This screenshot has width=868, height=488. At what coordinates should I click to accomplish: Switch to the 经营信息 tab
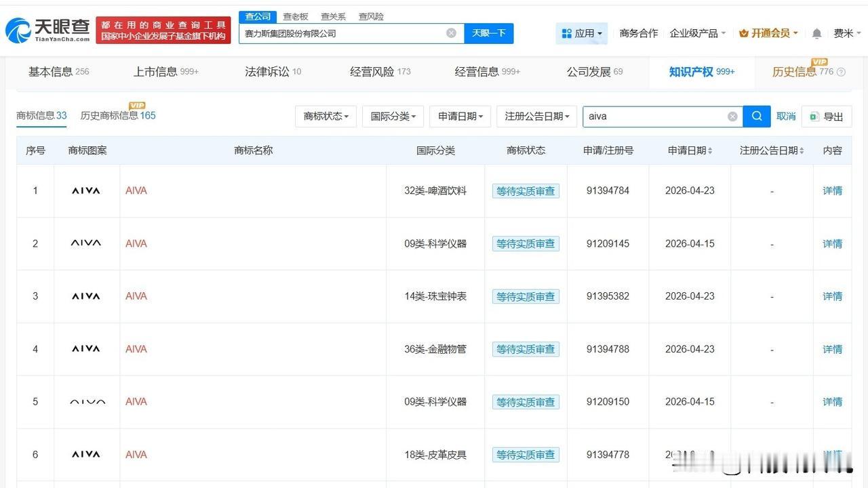pyautogui.click(x=488, y=72)
